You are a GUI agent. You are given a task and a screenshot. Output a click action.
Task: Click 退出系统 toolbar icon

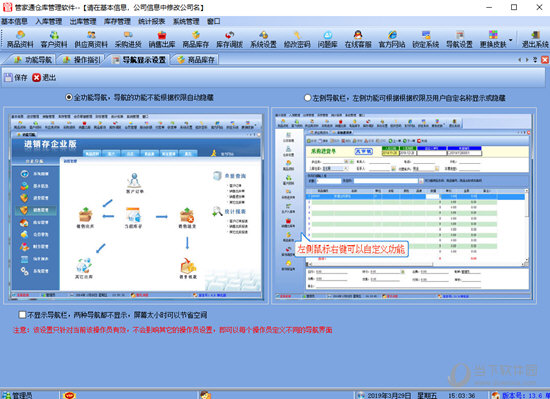coord(535,39)
